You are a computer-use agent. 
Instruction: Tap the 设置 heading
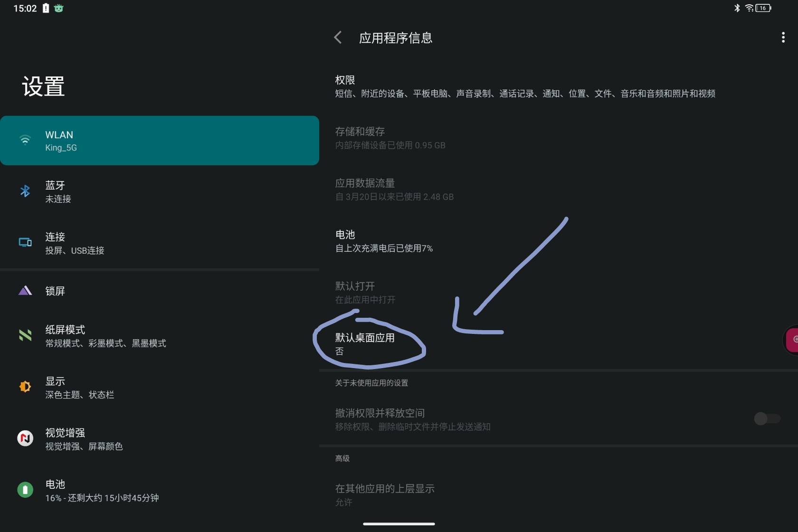click(43, 86)
